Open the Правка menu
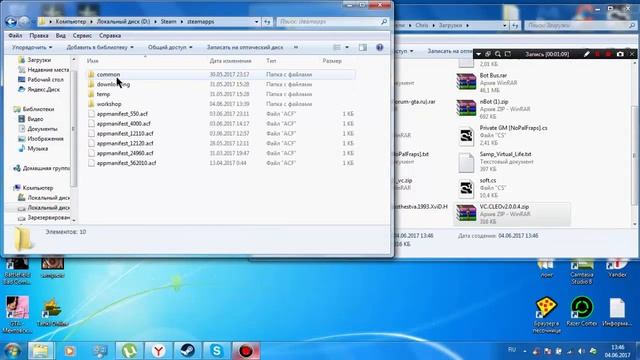Screen dimensions: 640x360 39,36
